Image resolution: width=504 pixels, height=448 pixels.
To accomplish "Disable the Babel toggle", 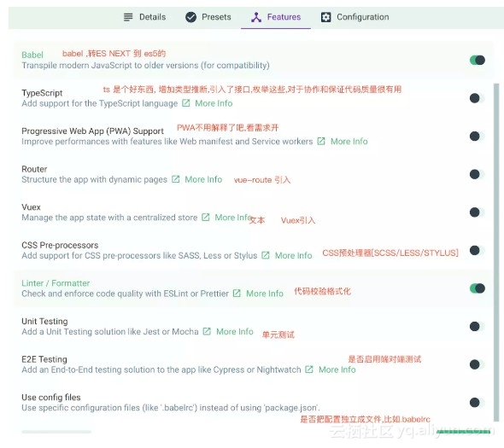I will 478,60.
